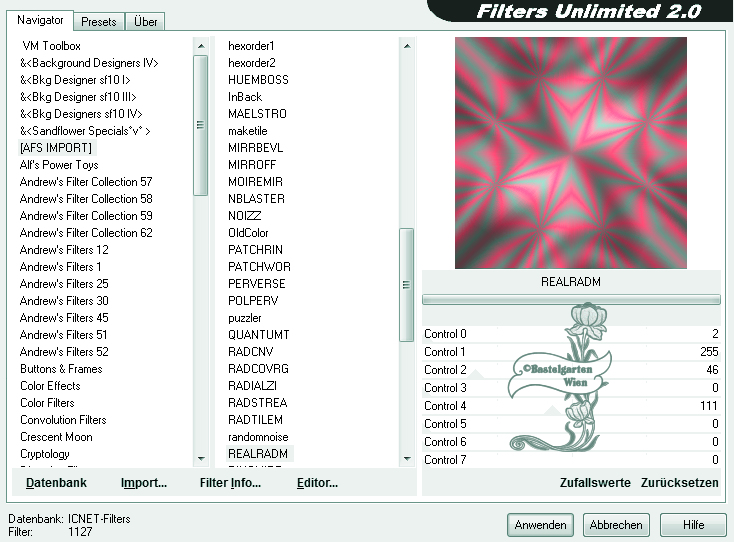Choose RADCOVRG filter
This screenshot has width=734, height=542.
[x=258, y=369]
